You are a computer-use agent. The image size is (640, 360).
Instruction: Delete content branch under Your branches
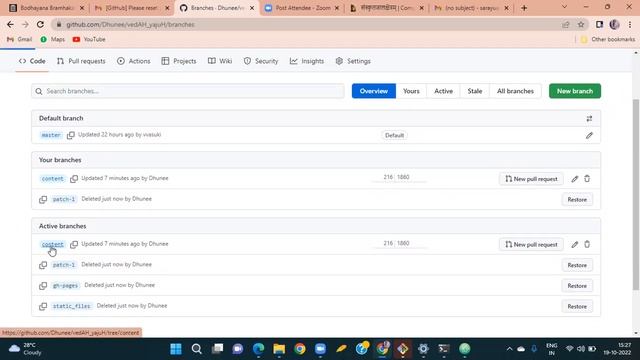click(x=587, y=179)
